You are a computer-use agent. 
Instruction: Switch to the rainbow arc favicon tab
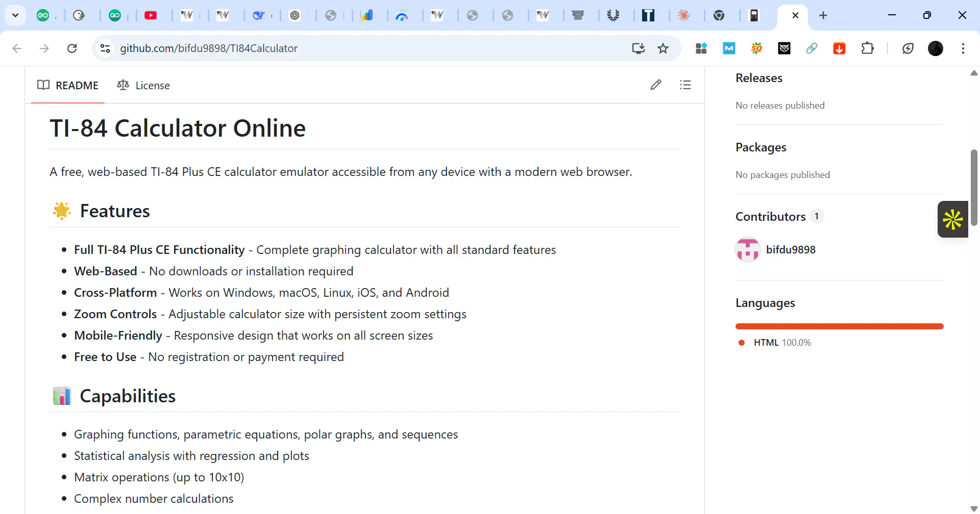[x=402, y=15]
